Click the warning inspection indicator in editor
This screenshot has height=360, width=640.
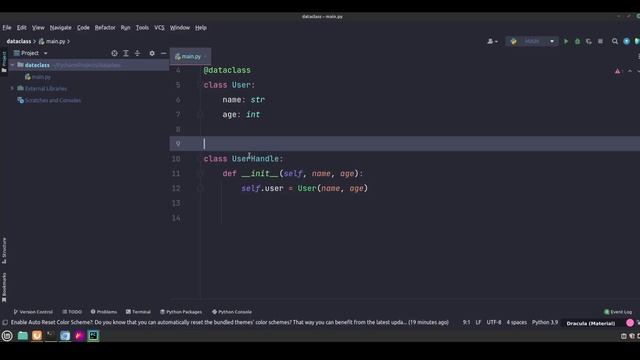coord(618,71)
